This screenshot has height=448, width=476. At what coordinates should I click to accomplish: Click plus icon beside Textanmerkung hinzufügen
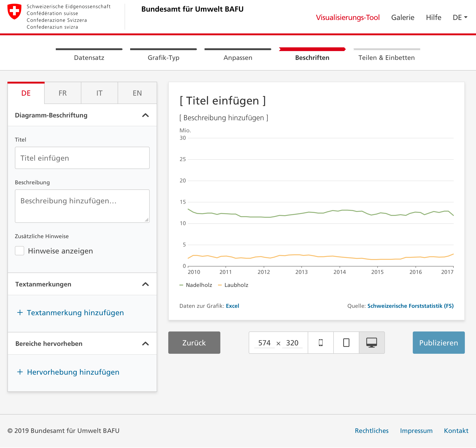tap(20, 312)
